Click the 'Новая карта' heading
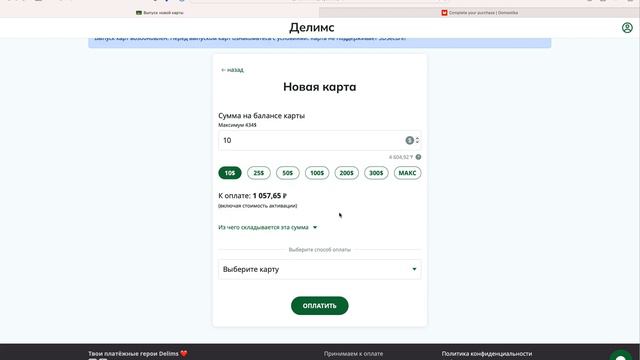The width and height of the screenshot is (640, 360). (x=320, y=87)
